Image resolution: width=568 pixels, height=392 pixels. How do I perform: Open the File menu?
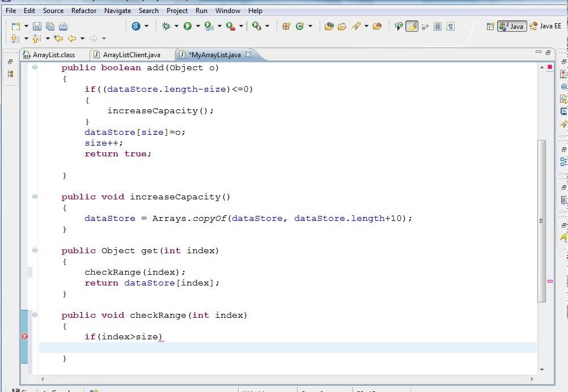(11, 11)
